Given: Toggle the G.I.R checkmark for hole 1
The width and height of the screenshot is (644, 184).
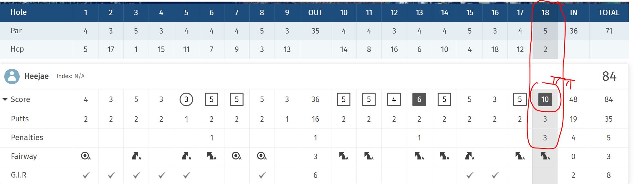Looking at the screenshot, I should pos(86,175).
